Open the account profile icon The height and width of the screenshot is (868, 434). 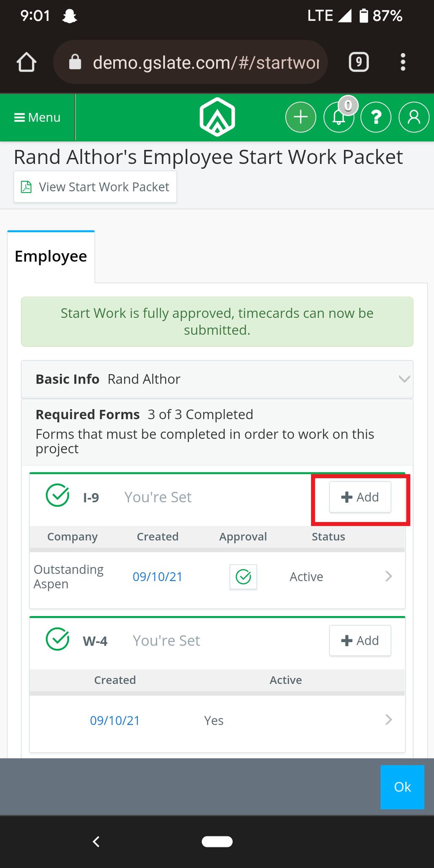413,117
